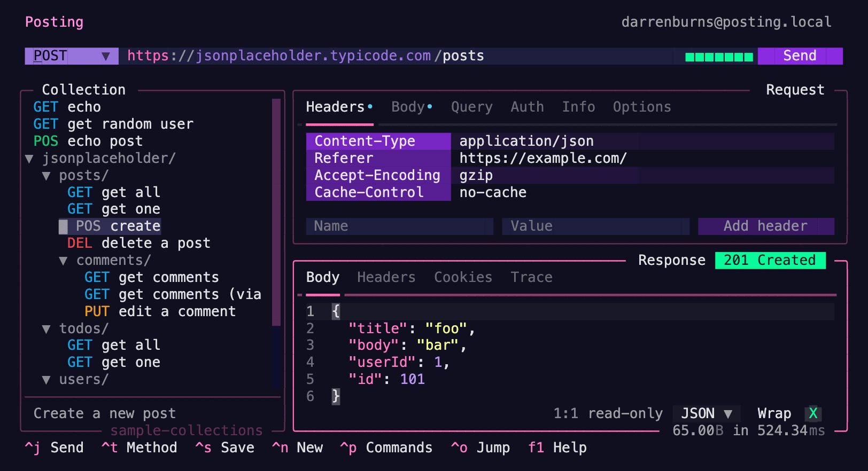Image resolution: width=868 pixels, height=471 pixels.
Task: Toggle the Wrap checkbox in response panel
Action: (x=813, y=413)
